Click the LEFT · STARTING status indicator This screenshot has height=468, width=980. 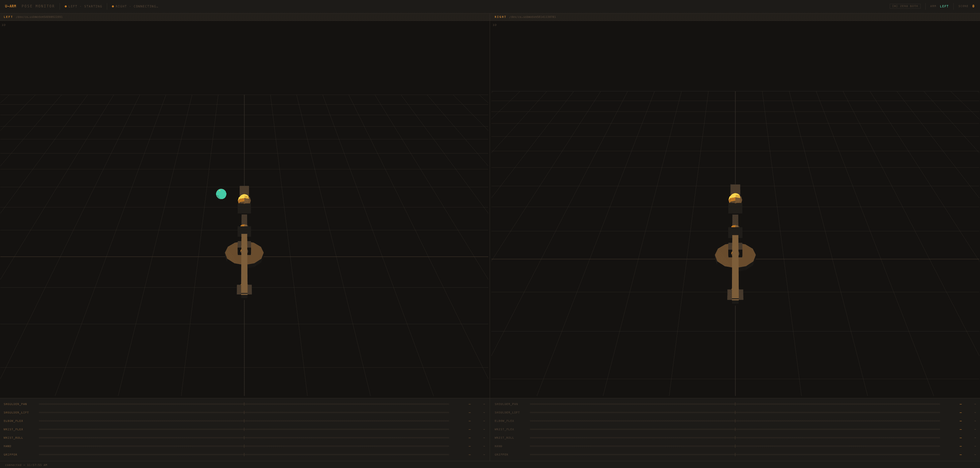tap(83, 6)
